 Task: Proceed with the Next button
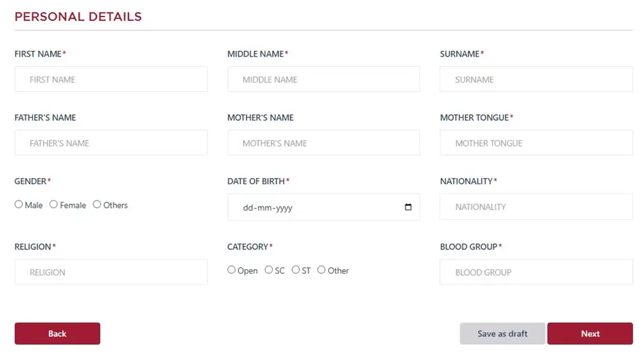[x=590, y=334]
